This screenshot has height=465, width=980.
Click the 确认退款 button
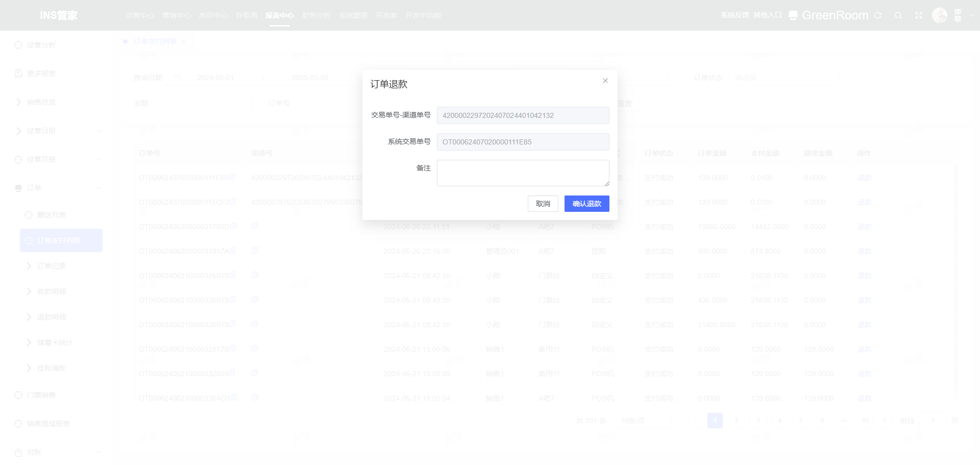point(587,204)
